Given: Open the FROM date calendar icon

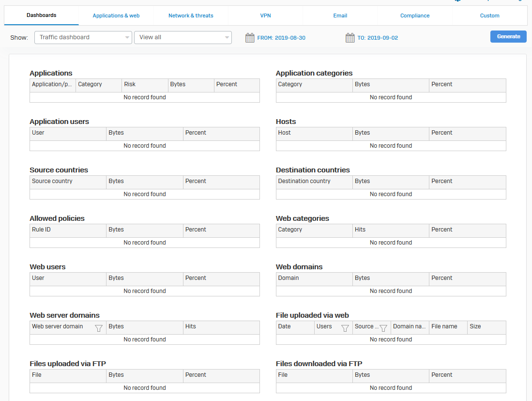Looking at the screenshot, I should [250, 38].
